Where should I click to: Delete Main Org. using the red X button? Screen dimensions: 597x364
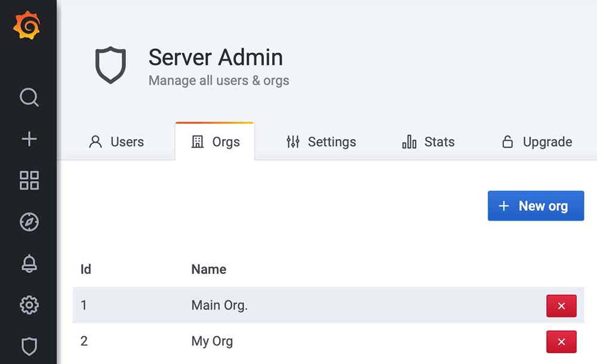(x=561, y=306)
